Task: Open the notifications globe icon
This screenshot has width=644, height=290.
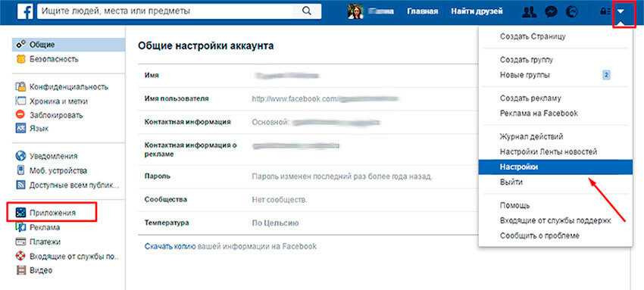Action: click(x=572, y=12)
